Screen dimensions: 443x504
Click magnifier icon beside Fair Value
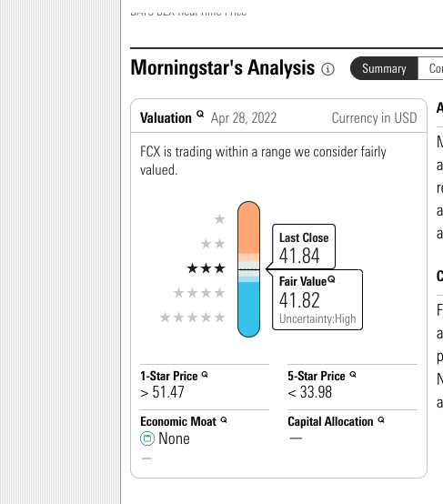[x=331, y=279]
